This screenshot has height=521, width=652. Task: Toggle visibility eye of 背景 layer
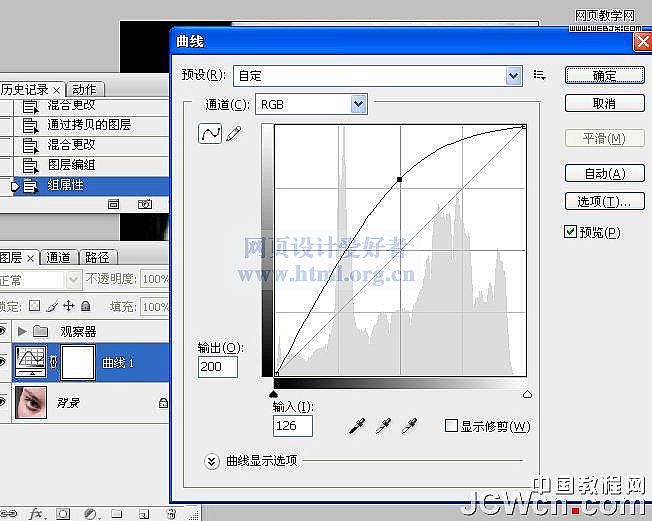point(3,402)
